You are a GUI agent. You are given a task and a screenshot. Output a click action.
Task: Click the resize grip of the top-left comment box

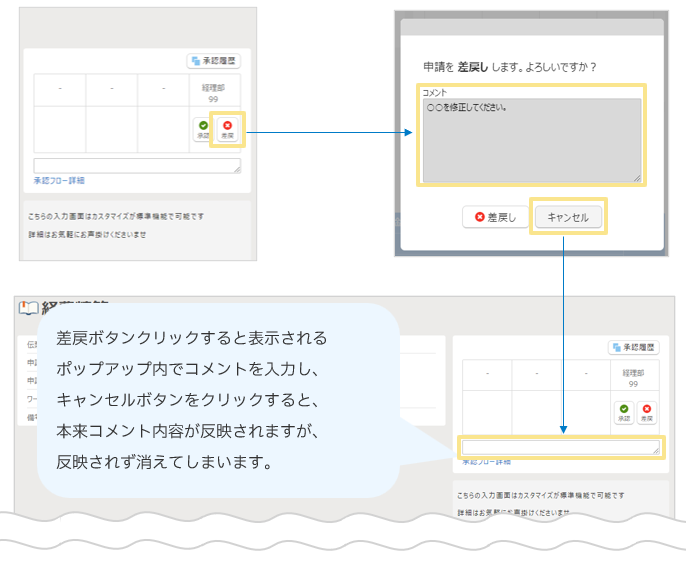tap(237, 171)
